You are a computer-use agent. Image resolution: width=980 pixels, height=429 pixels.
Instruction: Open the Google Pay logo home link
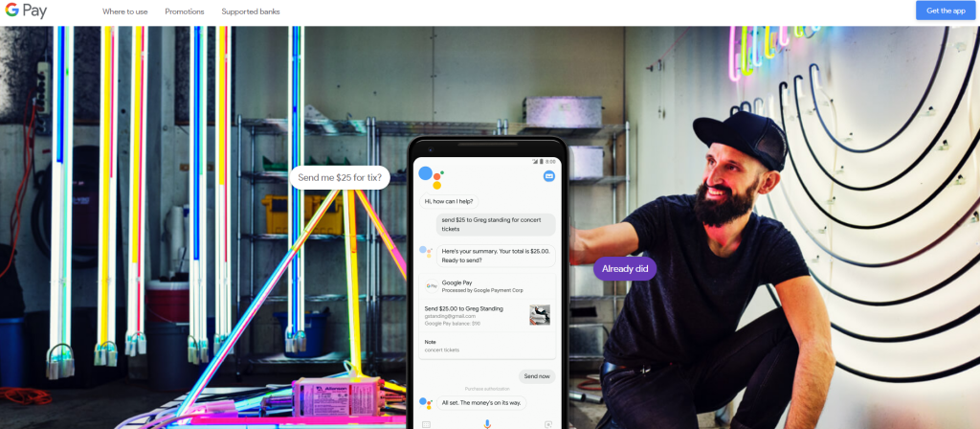coord(26,11)
